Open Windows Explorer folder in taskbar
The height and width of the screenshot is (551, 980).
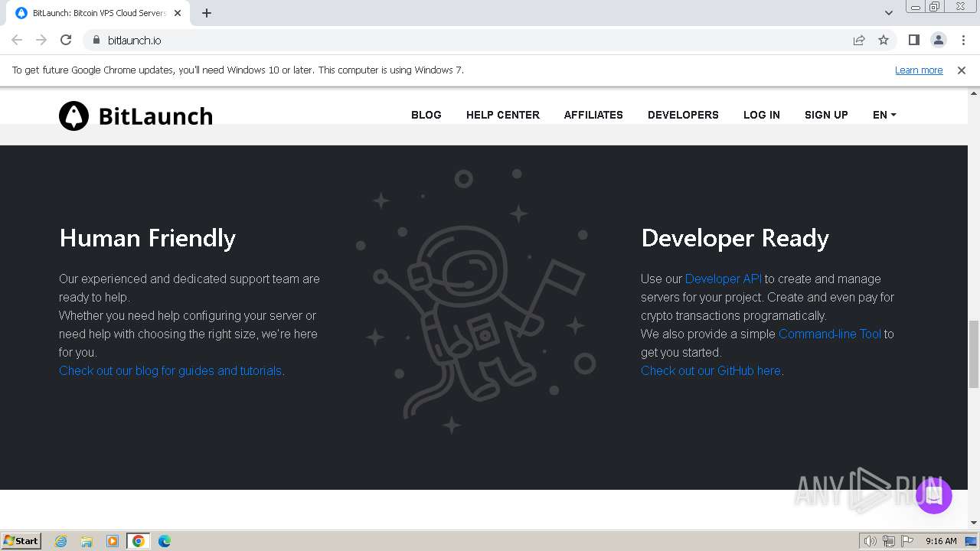87,541
